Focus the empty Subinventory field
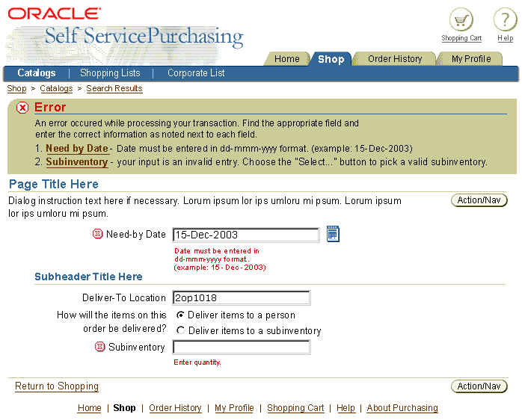The image size is (522, 420). click(242, 347)
